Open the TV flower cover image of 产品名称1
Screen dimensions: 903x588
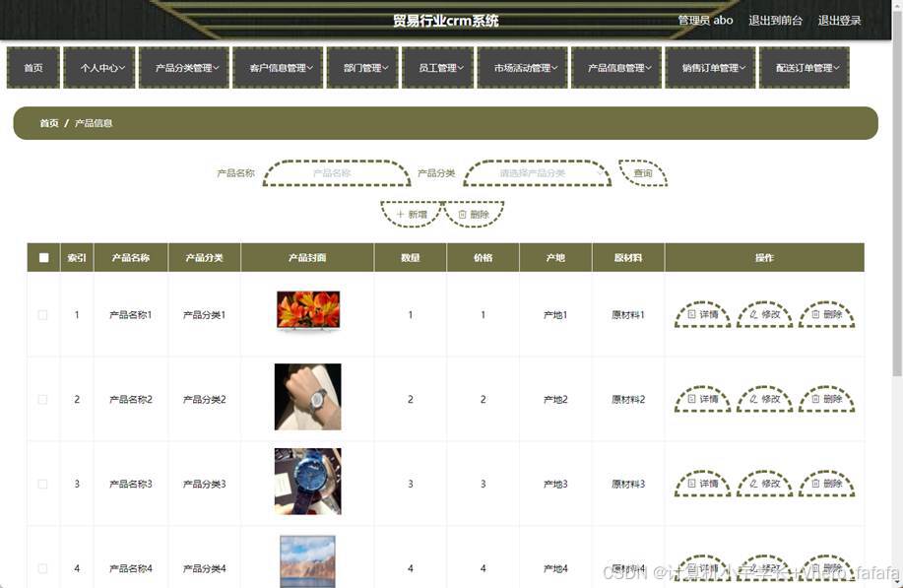(x=308, y=311)
